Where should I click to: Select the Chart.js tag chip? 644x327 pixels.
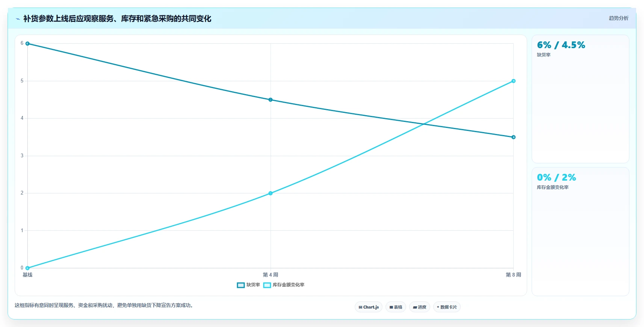tap(369, 307)
